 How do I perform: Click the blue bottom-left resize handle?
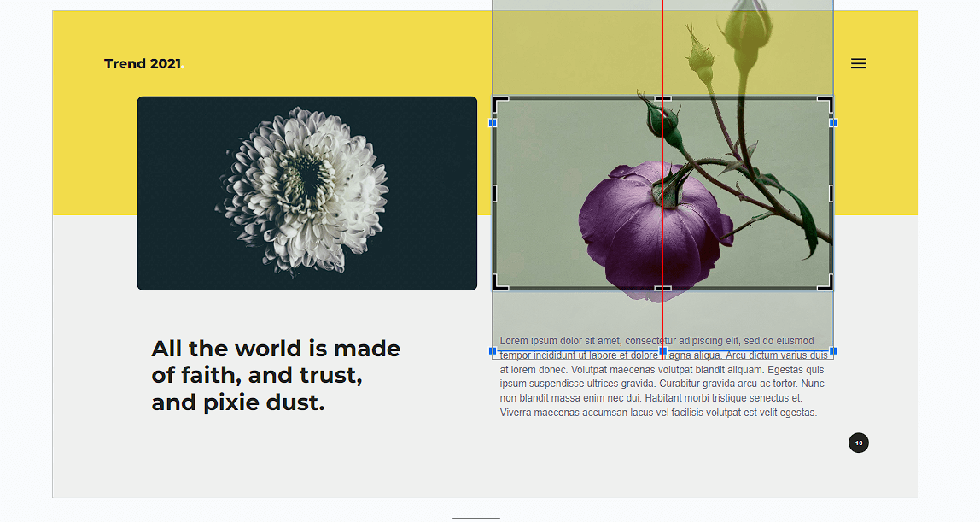pos(493,351)
